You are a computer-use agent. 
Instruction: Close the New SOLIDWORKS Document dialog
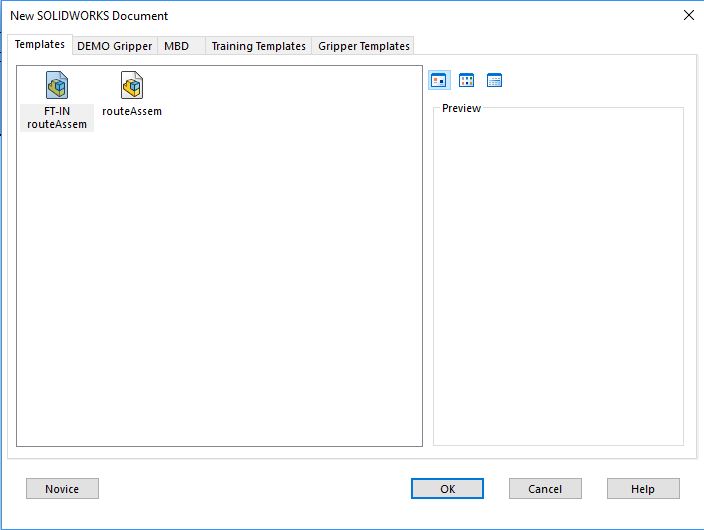(x=689, y=15)
